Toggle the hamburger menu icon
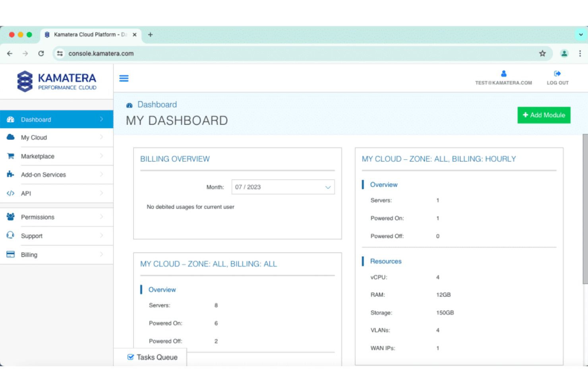Image resolution: width=588 pixels, height=392 pixels. tap(124, 78)
